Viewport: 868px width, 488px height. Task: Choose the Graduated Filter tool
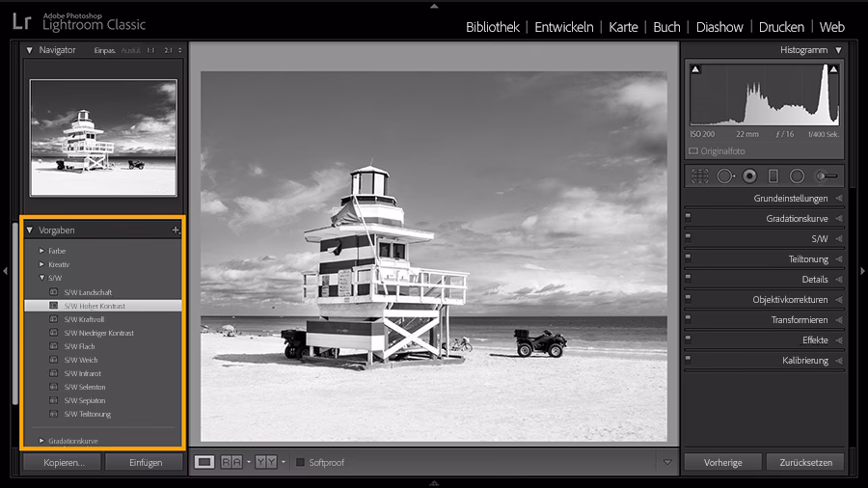(x=773, y=176)
